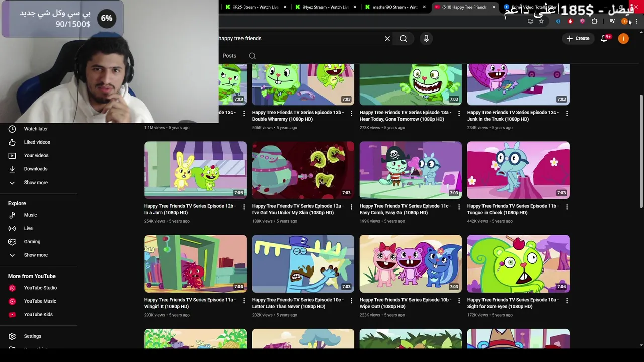Open the Live explore icon
644x362 pixels.
(12, 228)
